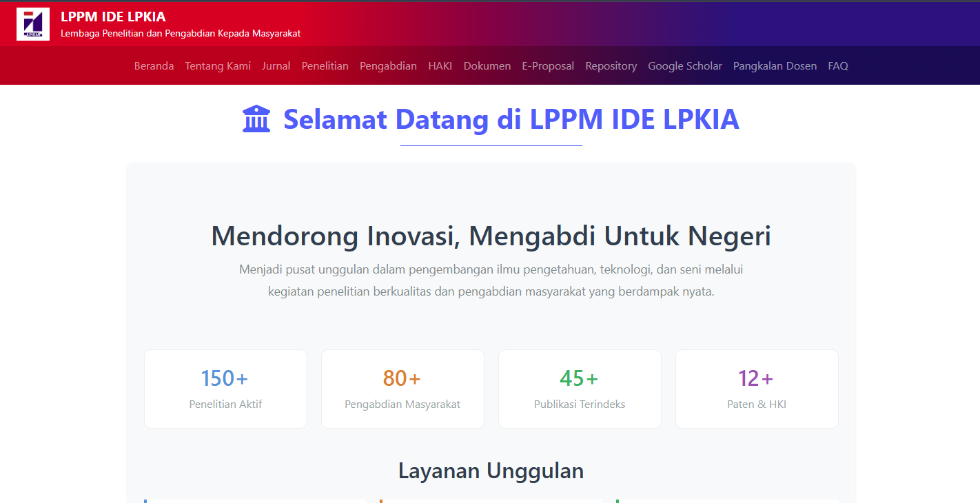Screen dimensions: 980x503
Task: Click the Menjadi pusat unggulan description paragraph
Action: point(491,280)
